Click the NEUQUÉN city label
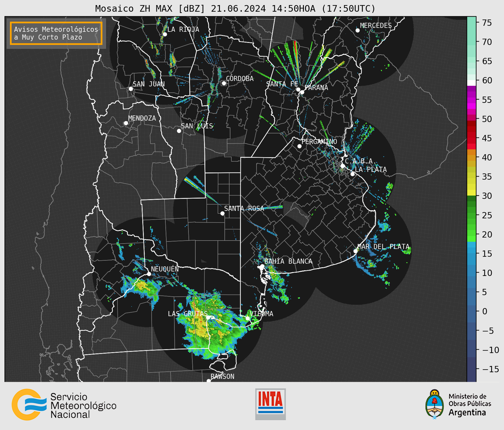Viewport: 504px width, 430px height. coord(165,269)
